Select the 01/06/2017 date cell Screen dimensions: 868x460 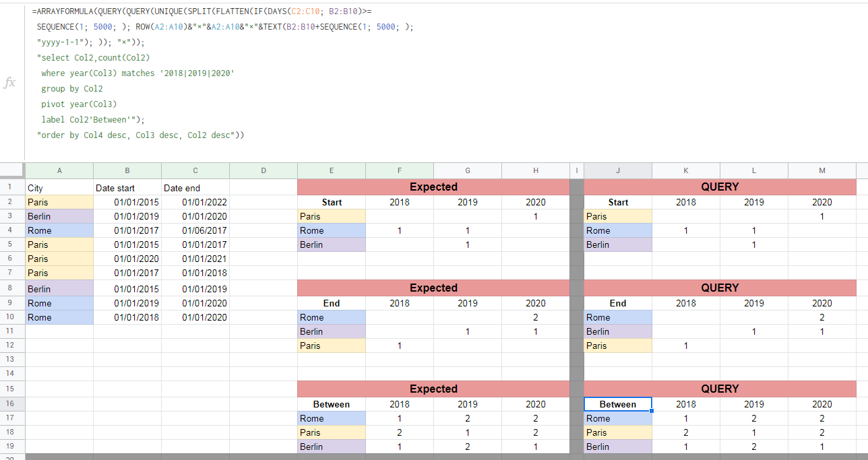[x=195, y=230]
